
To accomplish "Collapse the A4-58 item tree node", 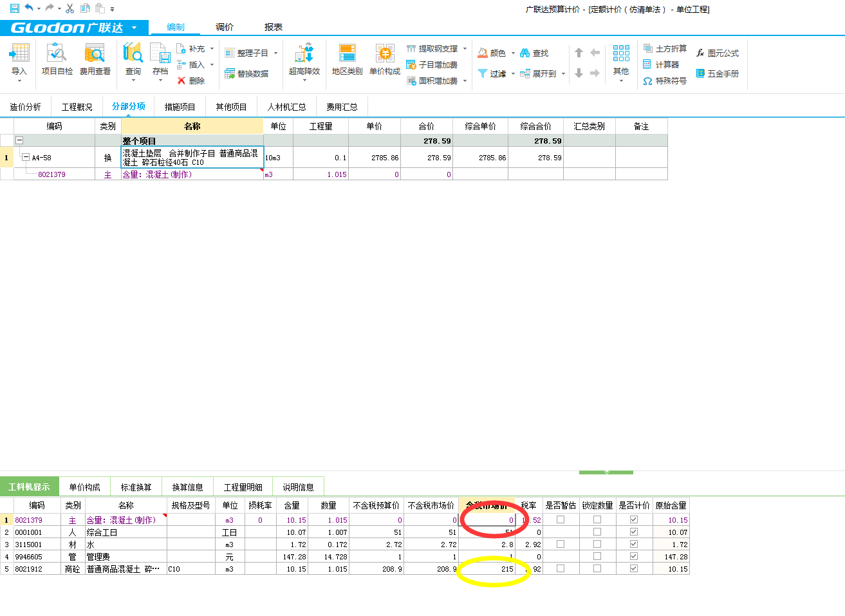I will tap(25, 157).
